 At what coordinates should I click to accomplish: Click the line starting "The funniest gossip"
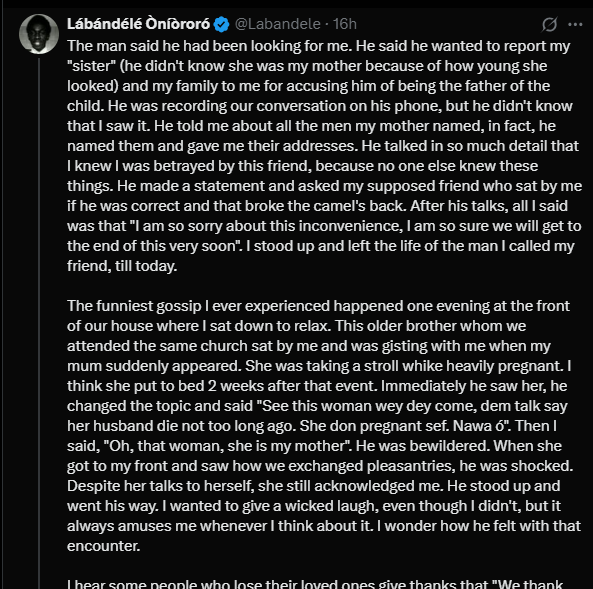pyautogui.click(x=318, y=306)
